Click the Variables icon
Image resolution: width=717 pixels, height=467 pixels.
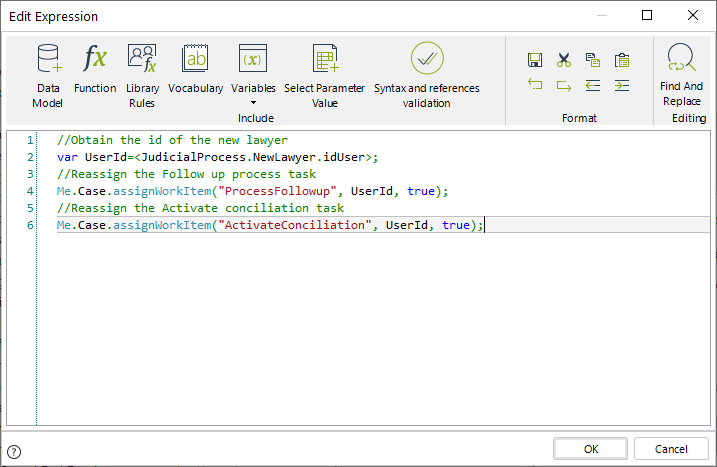(253, 59)
